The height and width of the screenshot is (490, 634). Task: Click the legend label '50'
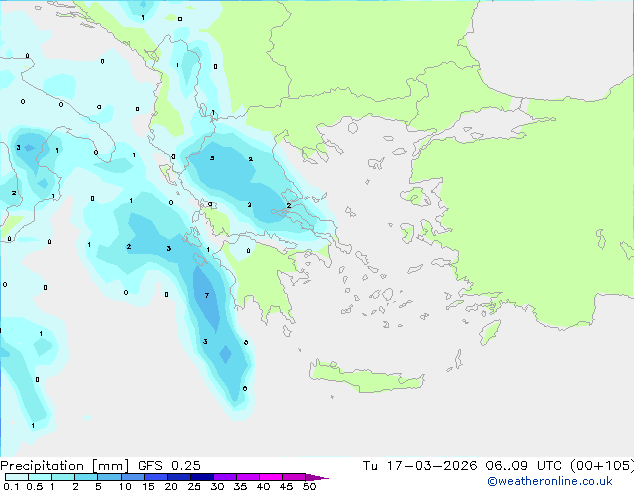tap(309, 486)
